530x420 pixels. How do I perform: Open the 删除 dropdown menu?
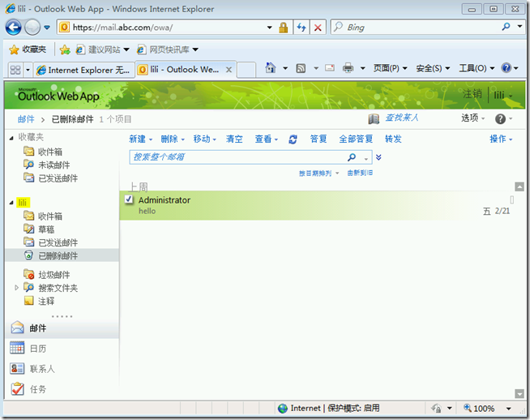pos(173,139)
